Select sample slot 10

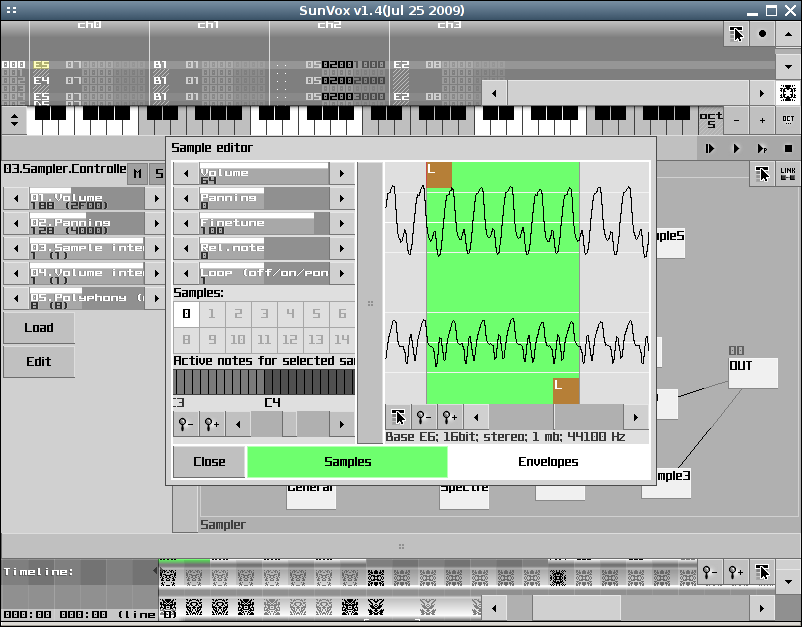point(238,340)
